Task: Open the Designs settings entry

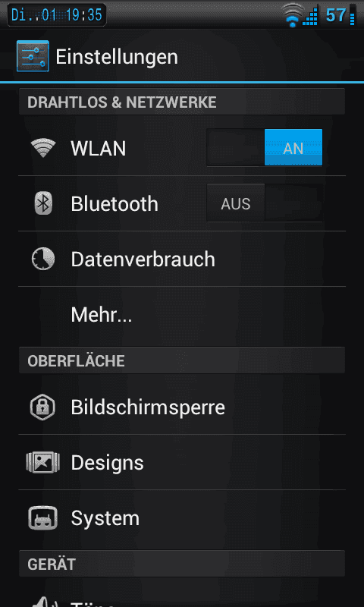Action: 182,463
